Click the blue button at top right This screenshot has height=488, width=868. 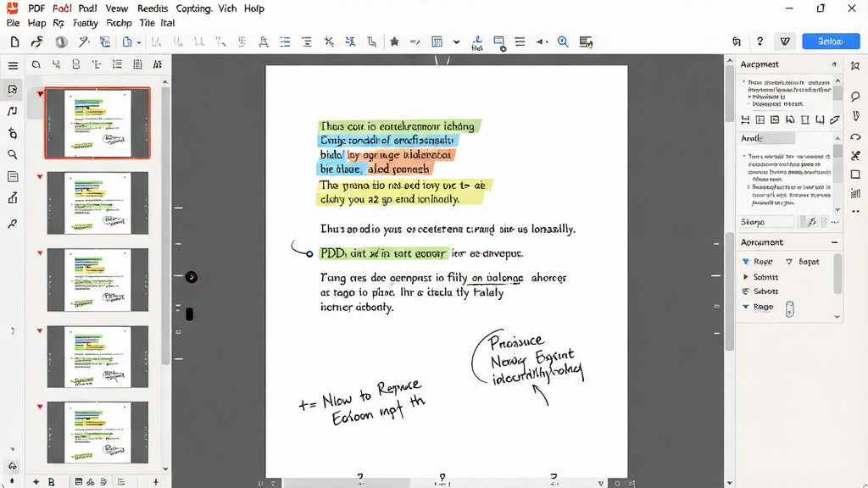(831, 42)
